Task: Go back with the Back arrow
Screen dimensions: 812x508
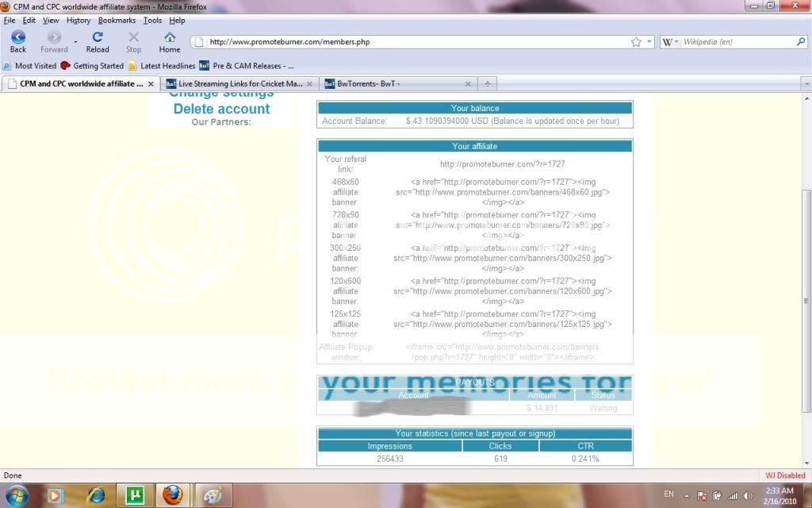Action: [x=17, y=42]
